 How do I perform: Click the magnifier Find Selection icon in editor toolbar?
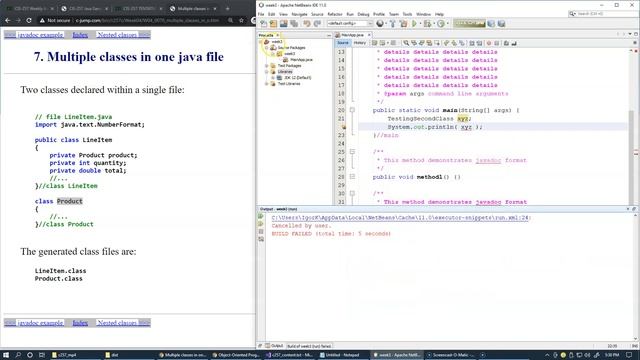[x=406, y=43]
